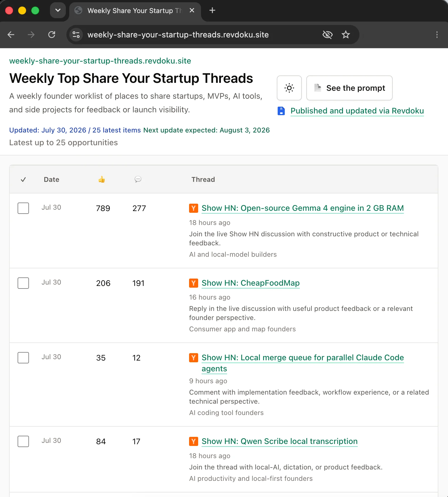Open site information icon in address bar

[76, 35]
